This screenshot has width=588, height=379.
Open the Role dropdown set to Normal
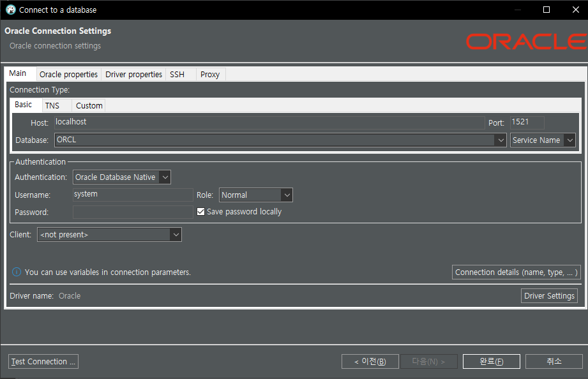click(x=255, y=195)
